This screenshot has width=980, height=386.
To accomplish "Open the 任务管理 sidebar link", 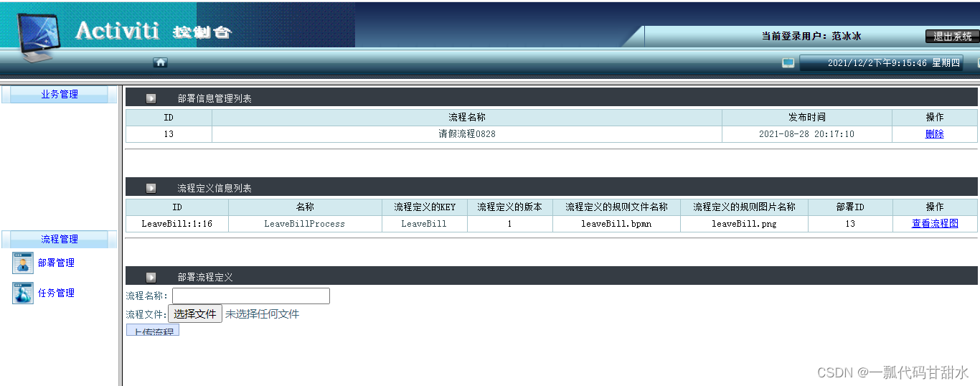I will pyautogui.click(x=56, y=293).
